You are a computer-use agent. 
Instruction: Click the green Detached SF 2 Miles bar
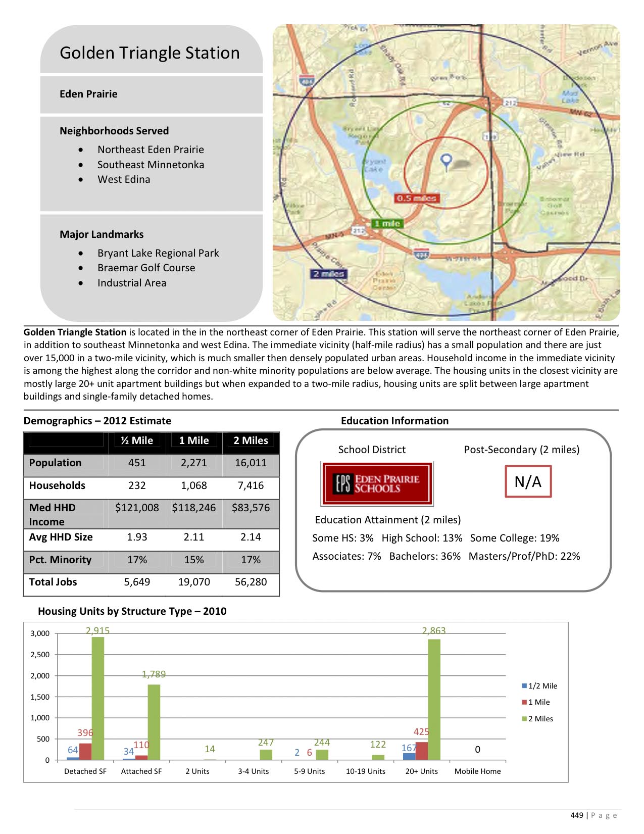pyautogui.click(x=98, y=698)
